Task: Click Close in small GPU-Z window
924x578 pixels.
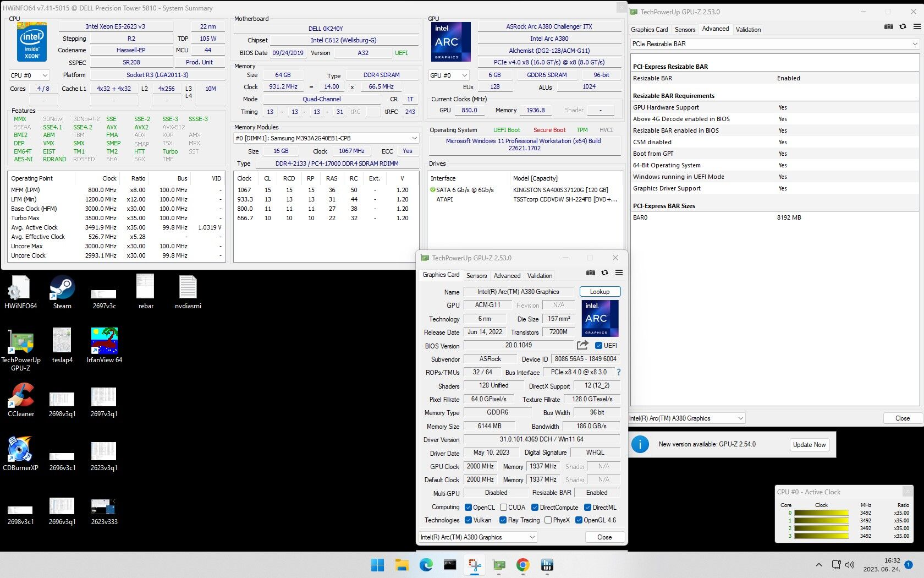Action: 604,537
